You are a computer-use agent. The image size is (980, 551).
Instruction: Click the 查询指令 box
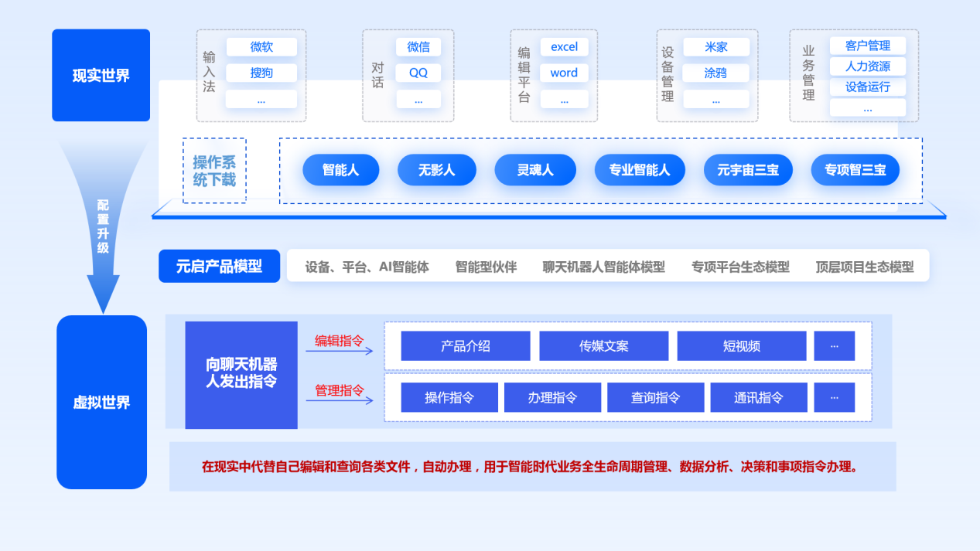[x=655, y=398]
